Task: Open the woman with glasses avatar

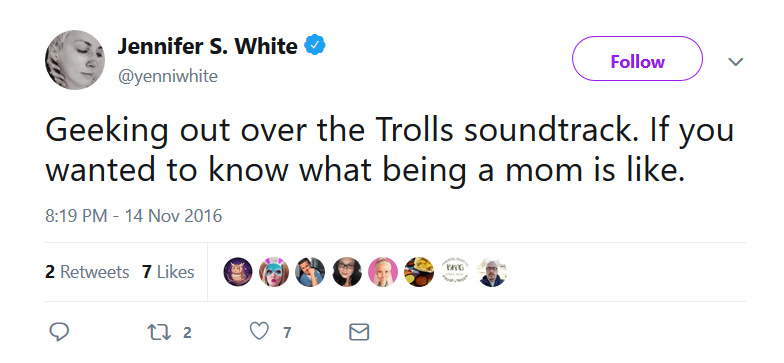Action: click(346, 272)
